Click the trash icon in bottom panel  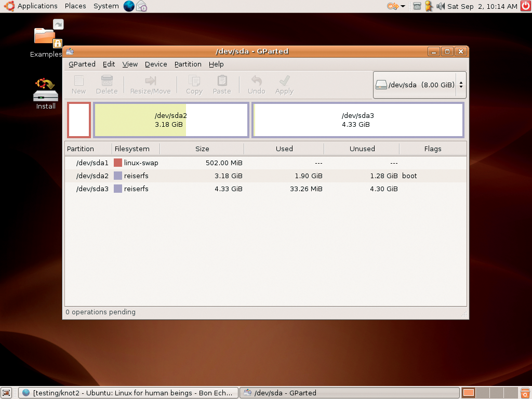[525, 393]
